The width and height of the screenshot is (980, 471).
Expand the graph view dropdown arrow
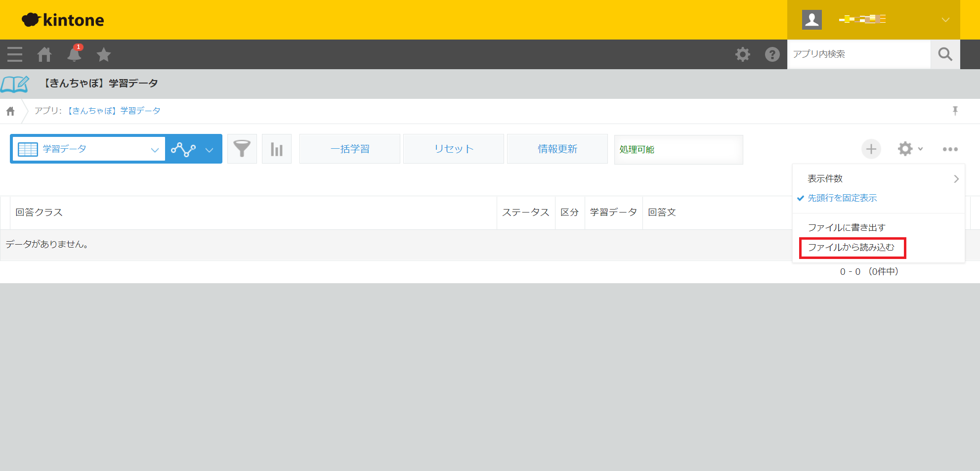pos(210,150)
